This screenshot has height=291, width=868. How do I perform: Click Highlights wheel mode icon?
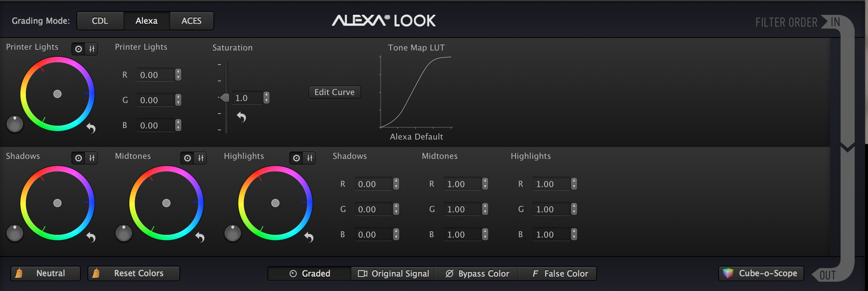(x=296, y=158)
